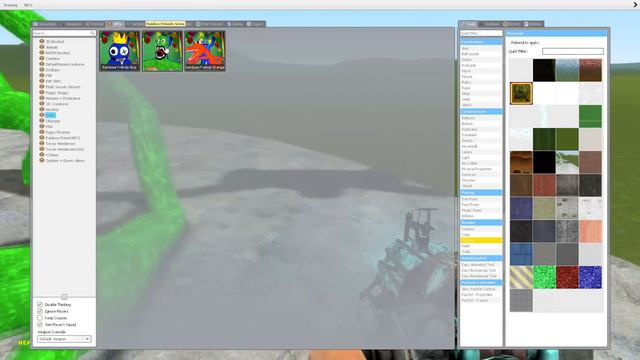Focus the tool list Quick Filter field
Image resolution: width=640 pixels, height=360 pixels.
[481, 33]
